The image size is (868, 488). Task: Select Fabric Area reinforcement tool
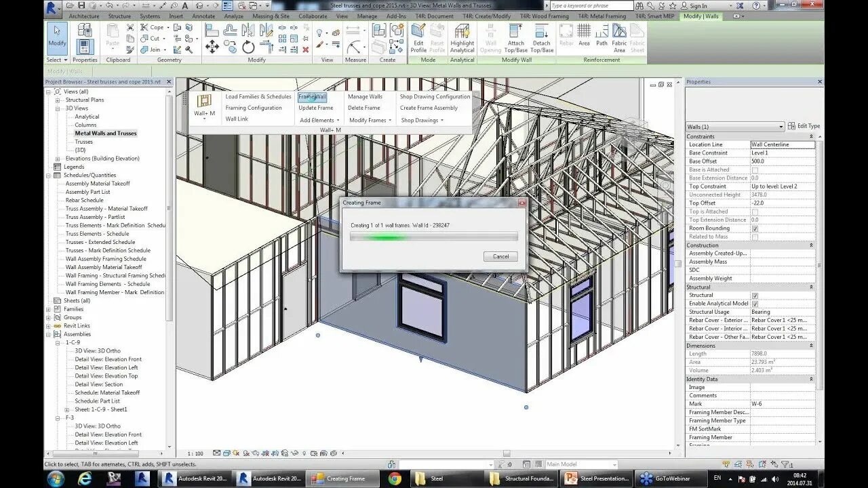619,39
